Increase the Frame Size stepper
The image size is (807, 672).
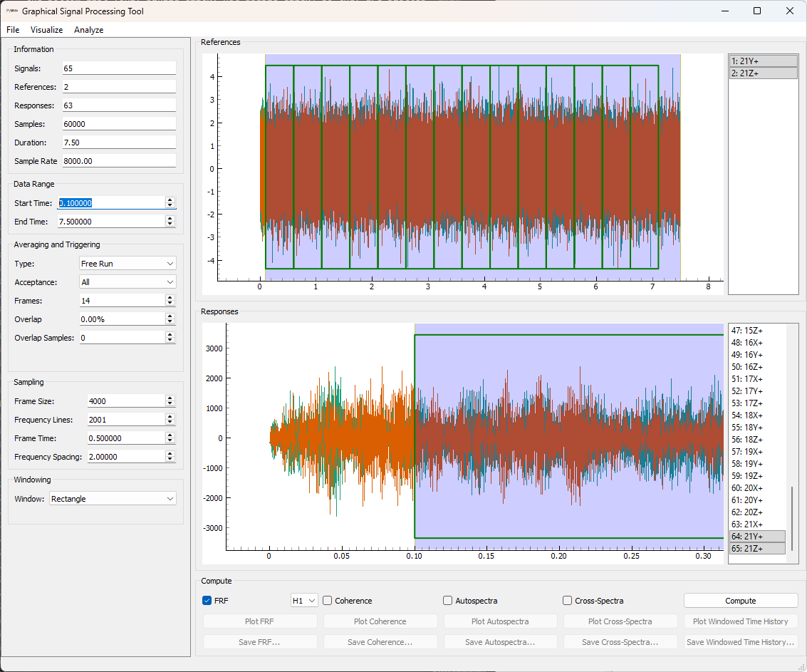click(170, 398)
